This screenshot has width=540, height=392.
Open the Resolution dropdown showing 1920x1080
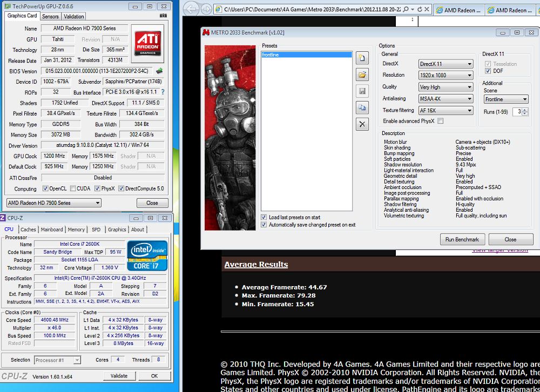coord(446,75)
